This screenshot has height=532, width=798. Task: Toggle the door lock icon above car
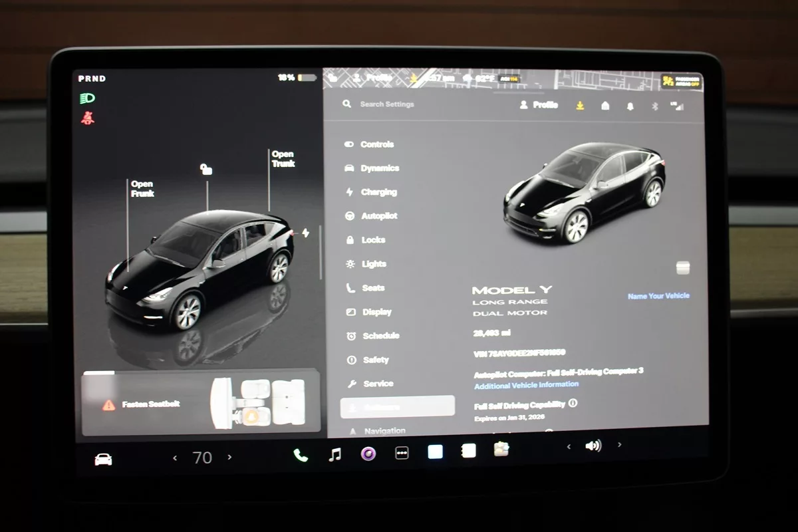pos(207,170)
